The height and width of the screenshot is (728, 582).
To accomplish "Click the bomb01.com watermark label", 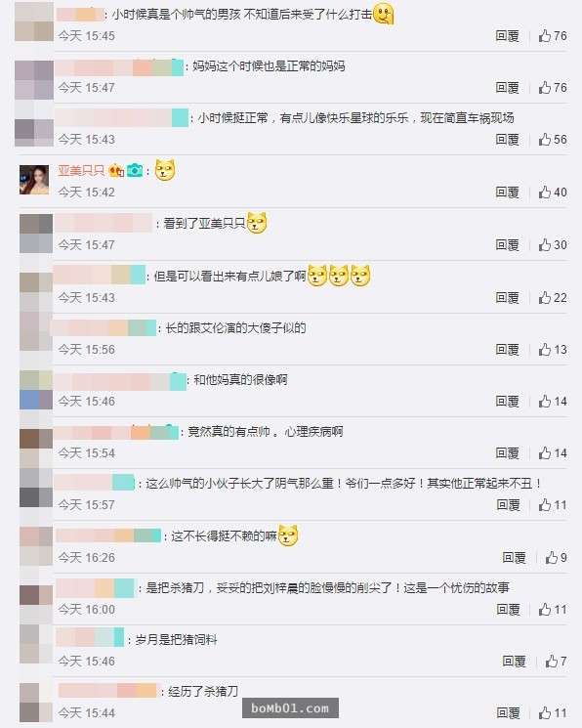I will (x=290, y=708).
